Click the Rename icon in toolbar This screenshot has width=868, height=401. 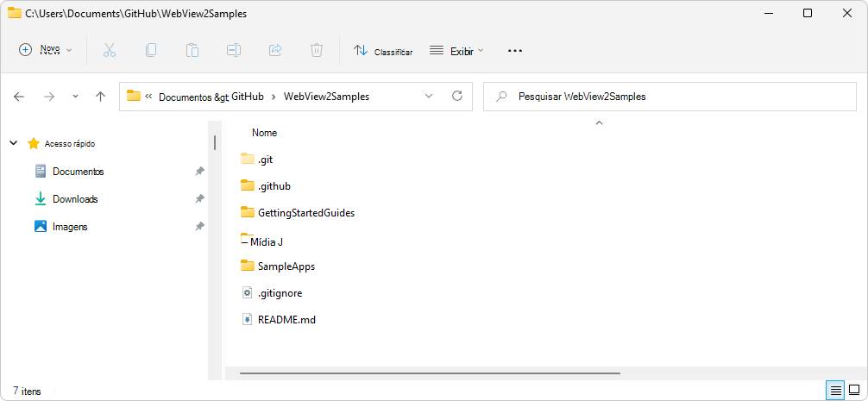click(234, 50)
